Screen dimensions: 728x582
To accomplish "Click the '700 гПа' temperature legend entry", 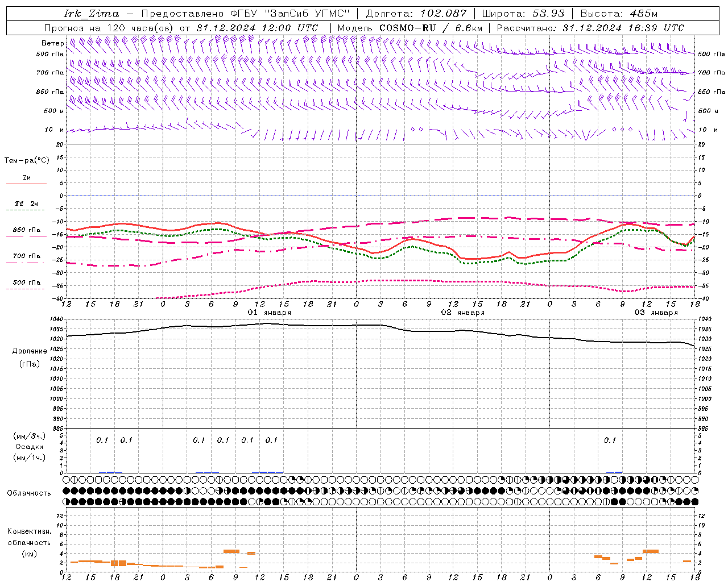I will point(27,256).
